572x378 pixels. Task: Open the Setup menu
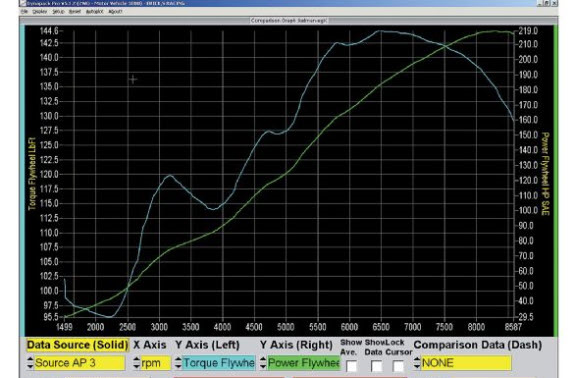58,12
